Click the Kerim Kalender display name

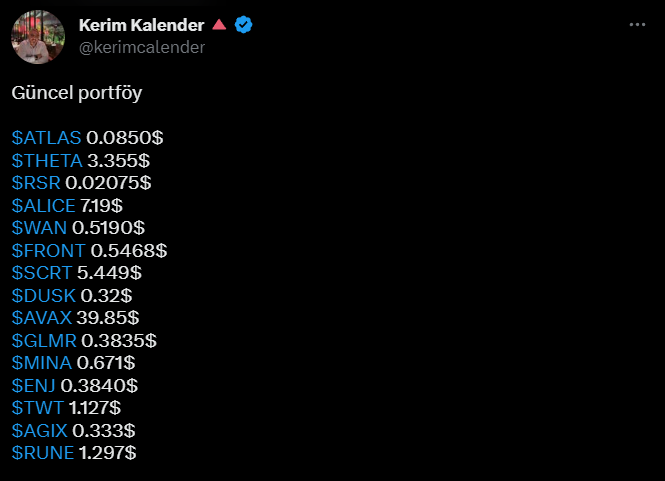[x=141, y=25]
